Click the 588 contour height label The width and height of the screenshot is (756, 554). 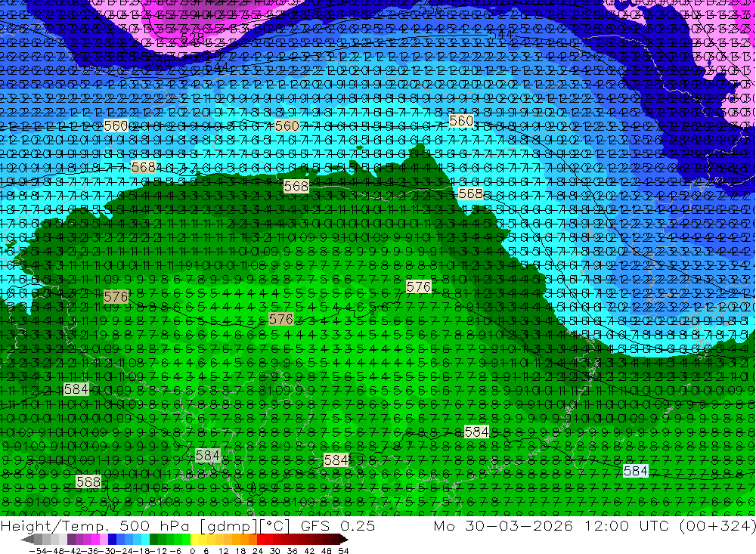(x=88, y=481)
